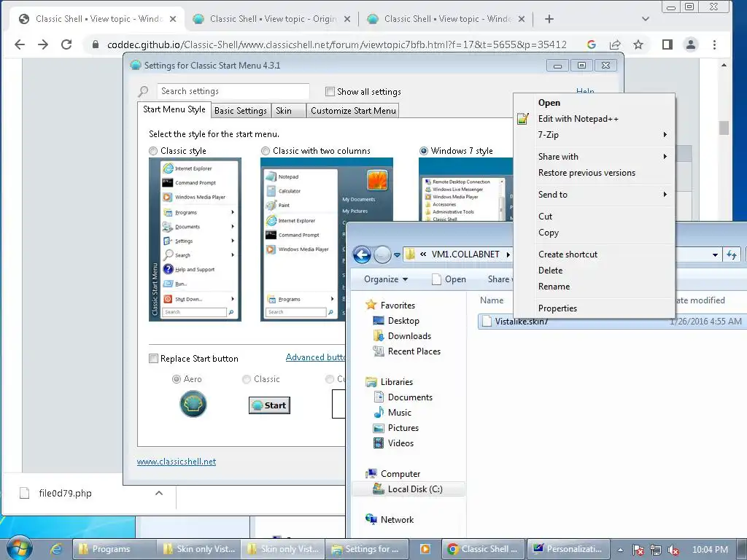
Task: Select the Windows 7 style radio
Action: pos(423,151)
